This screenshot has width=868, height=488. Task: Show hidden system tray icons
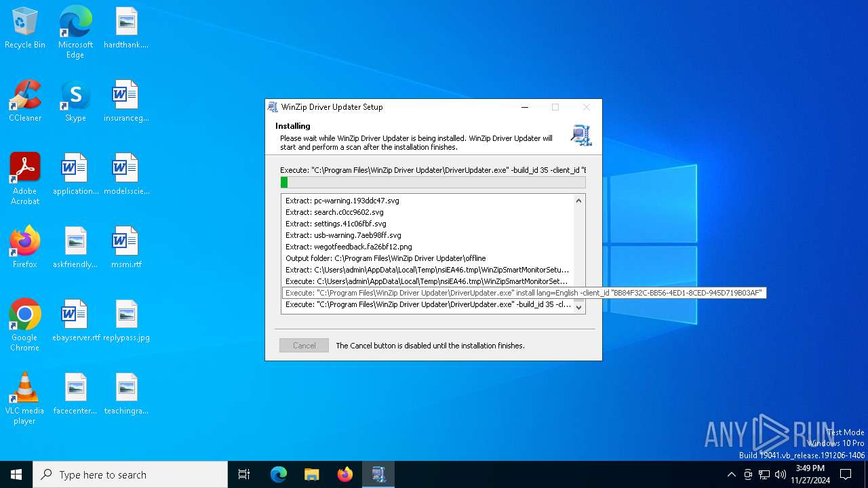coord(731,474)
